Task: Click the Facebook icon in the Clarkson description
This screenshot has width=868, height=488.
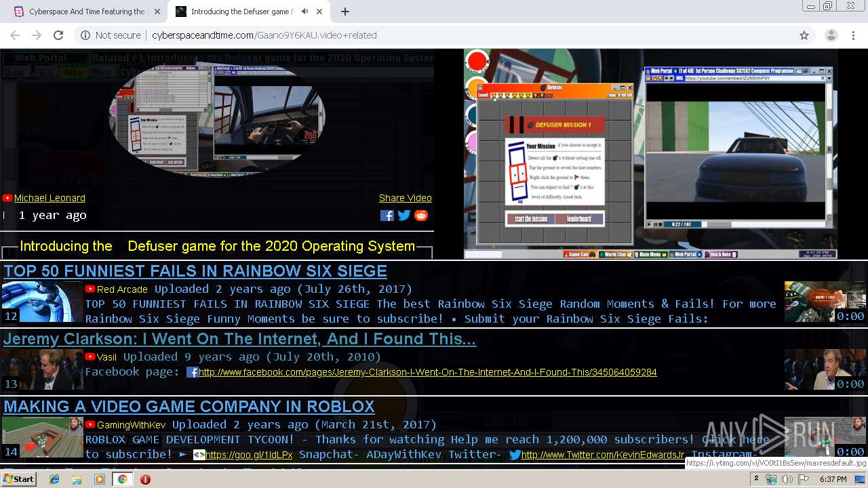Action: tap(192, 372)
